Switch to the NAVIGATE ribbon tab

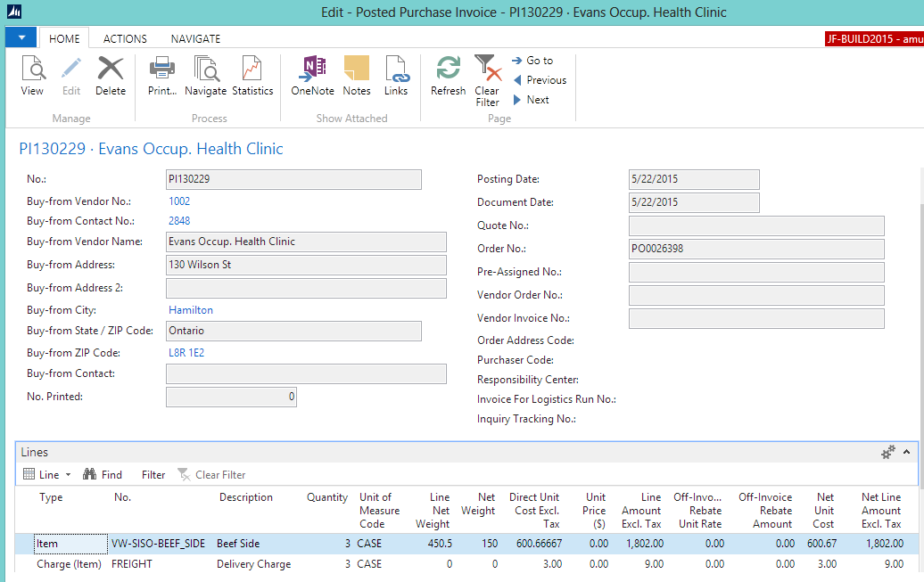click(195, 38)
